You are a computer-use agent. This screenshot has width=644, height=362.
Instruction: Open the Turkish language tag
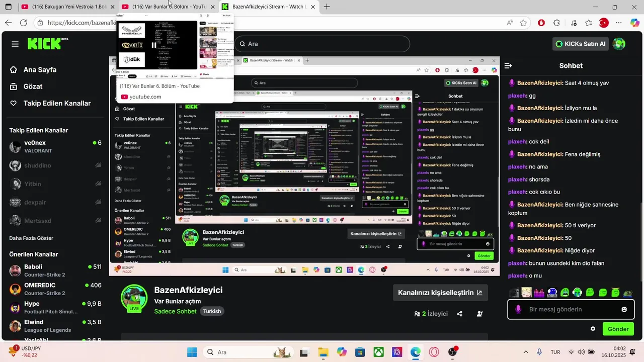[x=212, y=311]
